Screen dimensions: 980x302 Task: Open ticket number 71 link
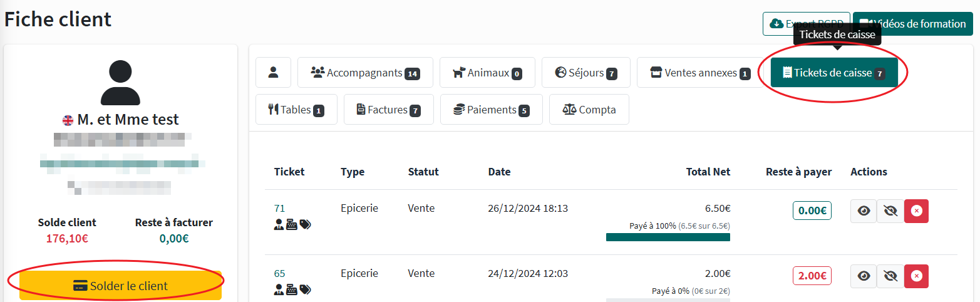(280, 208)
